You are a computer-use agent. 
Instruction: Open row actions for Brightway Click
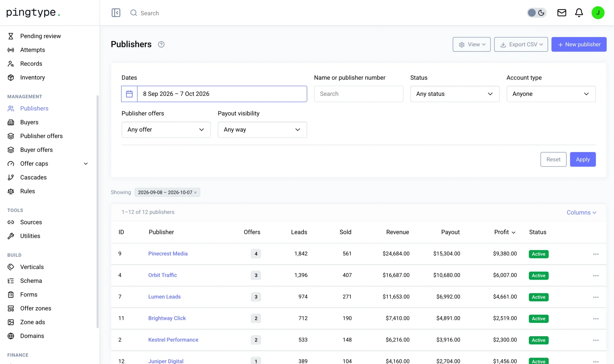point(595,319)
